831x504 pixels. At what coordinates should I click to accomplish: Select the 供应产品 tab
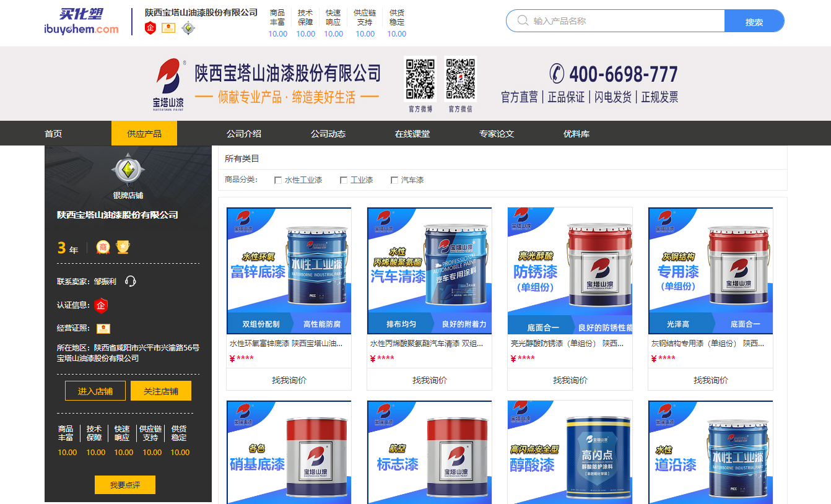(144, 134)
